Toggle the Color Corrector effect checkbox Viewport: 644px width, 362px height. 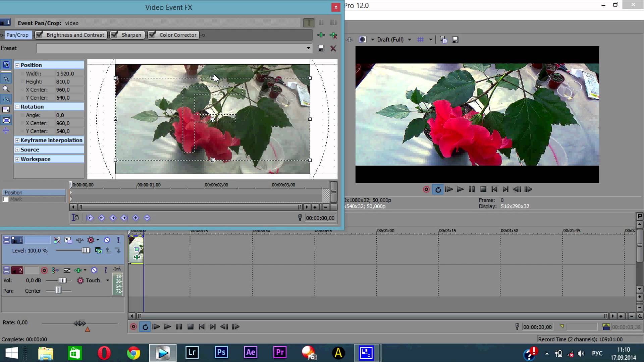[152, 35]
